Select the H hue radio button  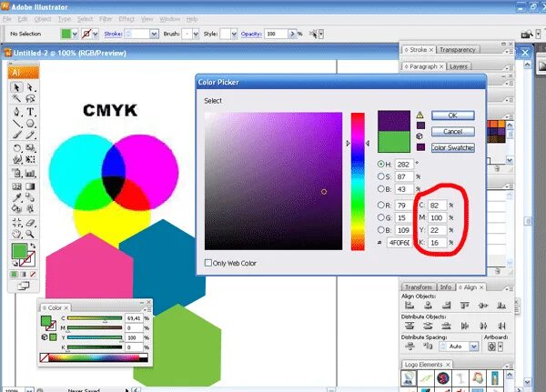(x=381, y=164)
